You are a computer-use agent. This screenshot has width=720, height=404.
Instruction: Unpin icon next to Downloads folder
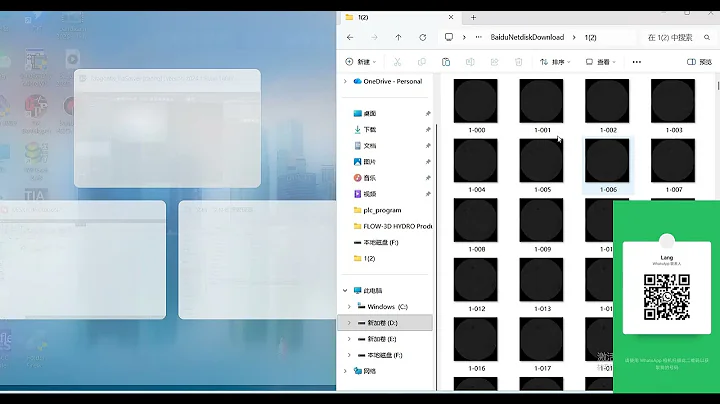pos(428,129)
